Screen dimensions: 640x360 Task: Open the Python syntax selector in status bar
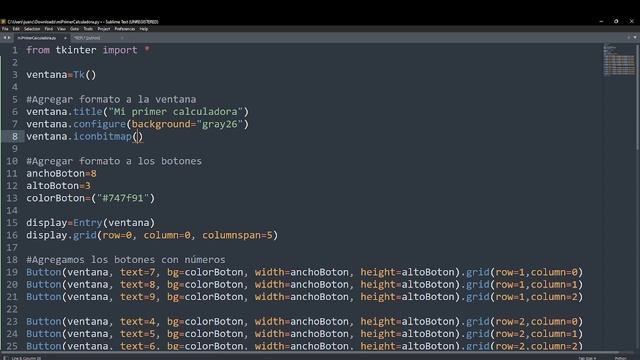620,358
